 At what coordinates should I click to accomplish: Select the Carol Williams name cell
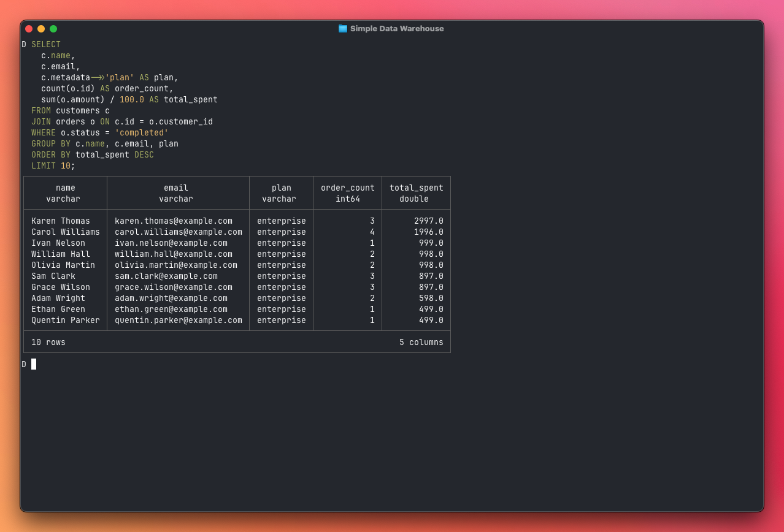(x=66, y=232)
